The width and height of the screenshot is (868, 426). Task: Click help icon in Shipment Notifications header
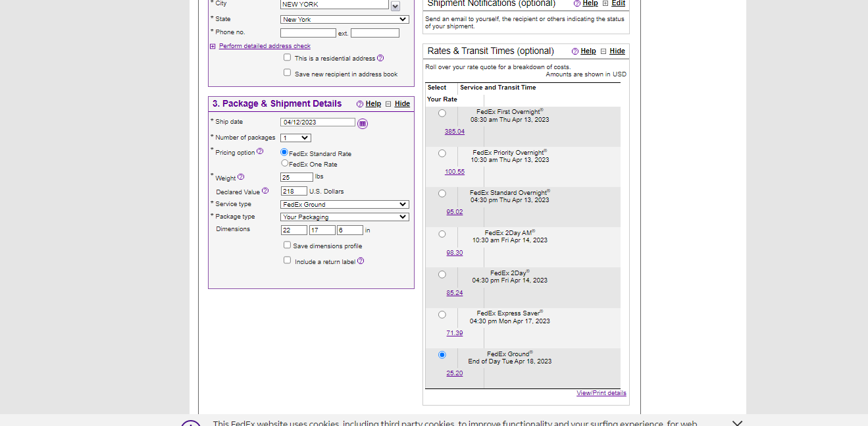[x=577, y=3]
